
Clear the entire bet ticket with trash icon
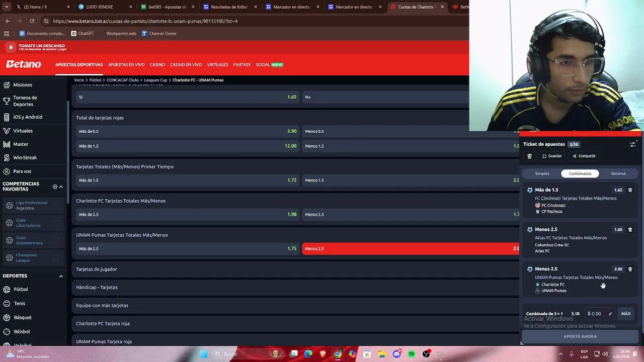tap(529, 156)
